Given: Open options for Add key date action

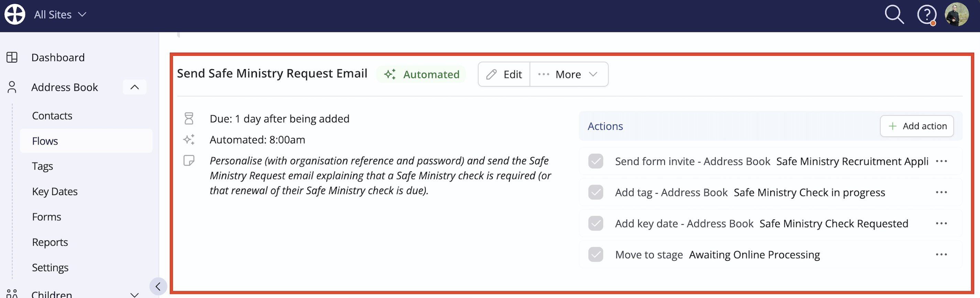Looking at the screenshot, I should pos(941,223).
